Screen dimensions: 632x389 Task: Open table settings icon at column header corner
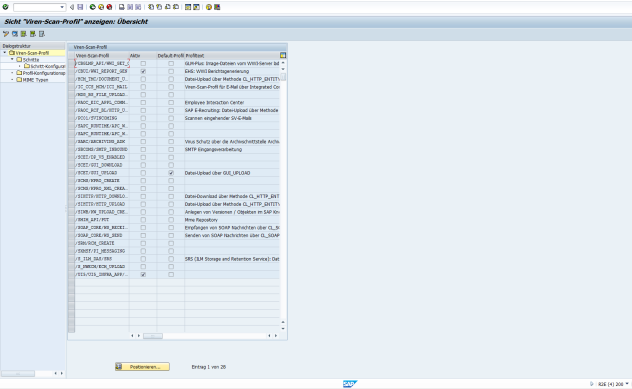(x=283, y=55)
